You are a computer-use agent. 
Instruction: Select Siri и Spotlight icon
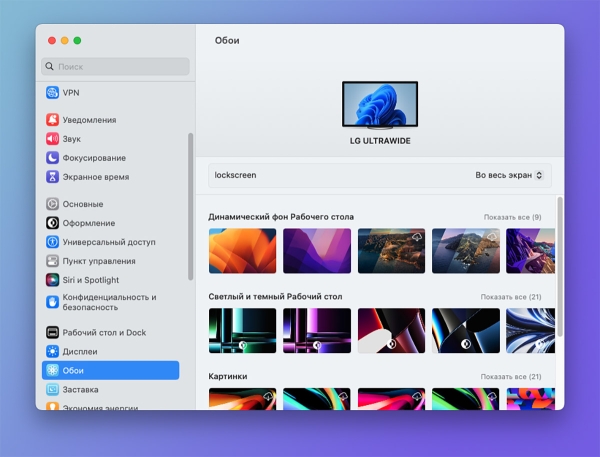point(53,280)
